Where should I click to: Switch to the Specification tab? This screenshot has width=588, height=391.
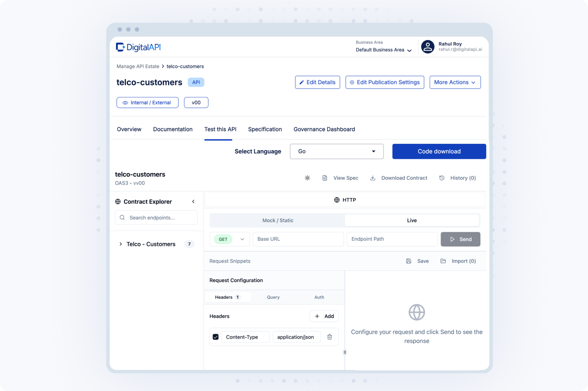[265, 129]
